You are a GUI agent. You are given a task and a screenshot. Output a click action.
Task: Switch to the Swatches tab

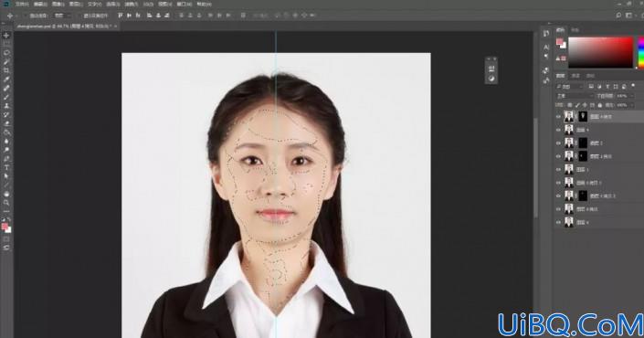click(x=575, y=30)
